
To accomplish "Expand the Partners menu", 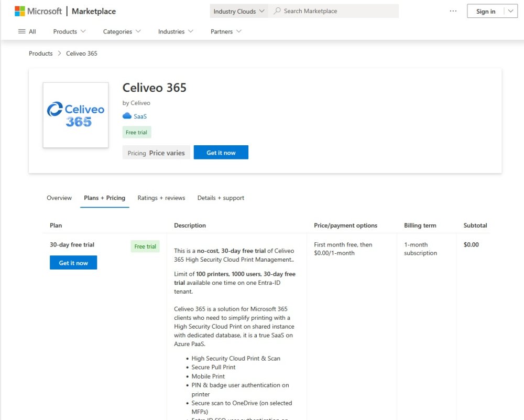I will (x=225, y=31).
